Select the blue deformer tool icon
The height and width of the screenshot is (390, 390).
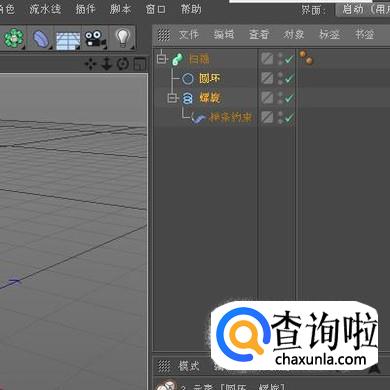[41, 39]
